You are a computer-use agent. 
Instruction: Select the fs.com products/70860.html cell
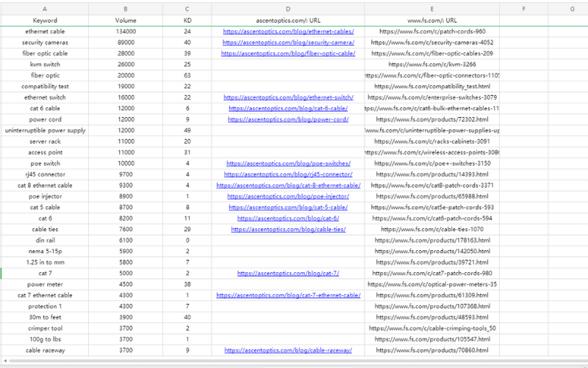click(x=432, y=350)
